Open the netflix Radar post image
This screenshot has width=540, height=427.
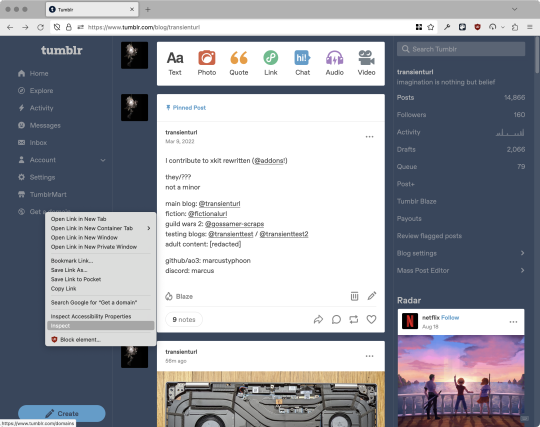coord(461,381)
